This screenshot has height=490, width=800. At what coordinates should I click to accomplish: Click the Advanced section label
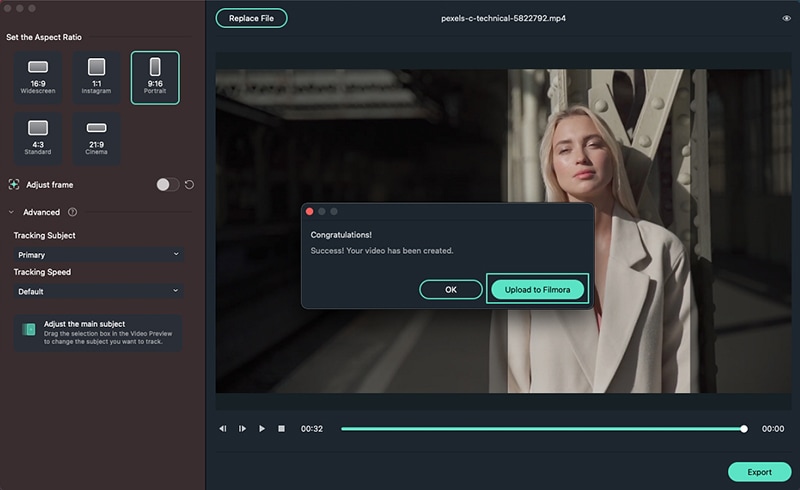coord(41,212)
